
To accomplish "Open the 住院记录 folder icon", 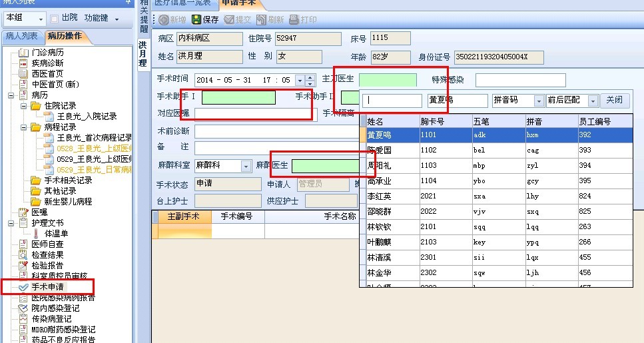I will tap(36, 106).
